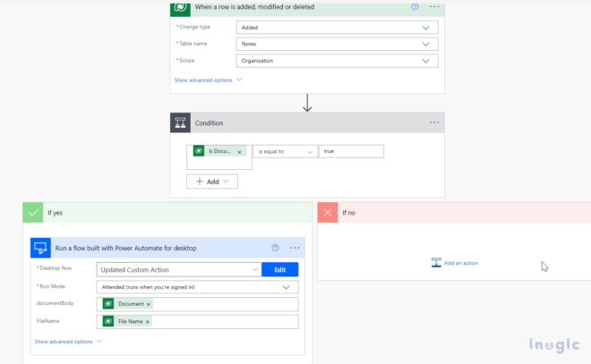
Task: Click the Add button under condition
Action: coord(212,181)
